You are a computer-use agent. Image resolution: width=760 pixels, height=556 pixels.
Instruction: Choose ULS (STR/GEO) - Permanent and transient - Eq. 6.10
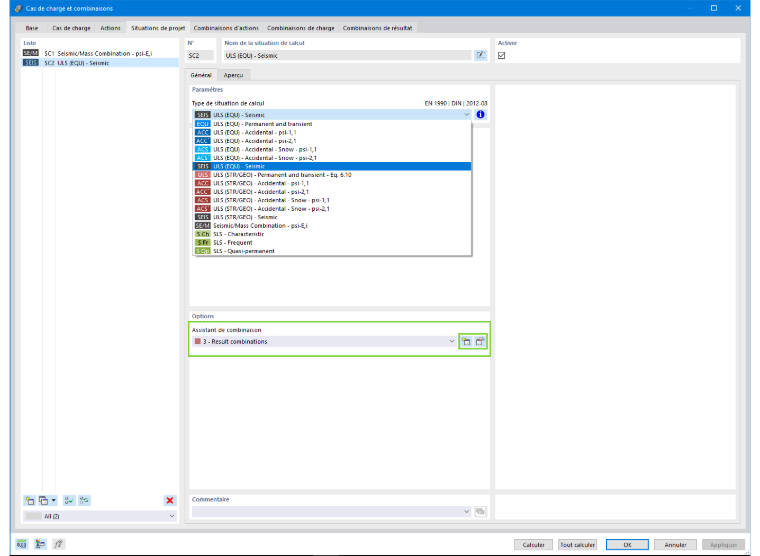coord(332,175)
